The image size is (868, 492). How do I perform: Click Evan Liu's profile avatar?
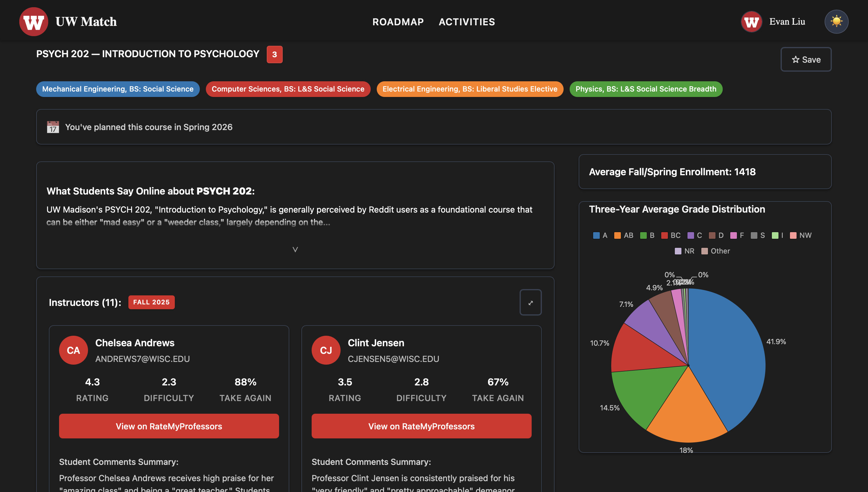[751, 22]
